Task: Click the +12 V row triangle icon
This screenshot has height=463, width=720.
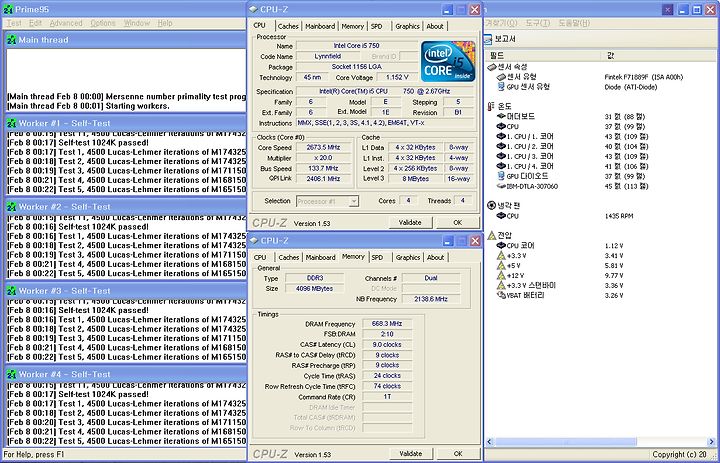Action: point(501,276)
